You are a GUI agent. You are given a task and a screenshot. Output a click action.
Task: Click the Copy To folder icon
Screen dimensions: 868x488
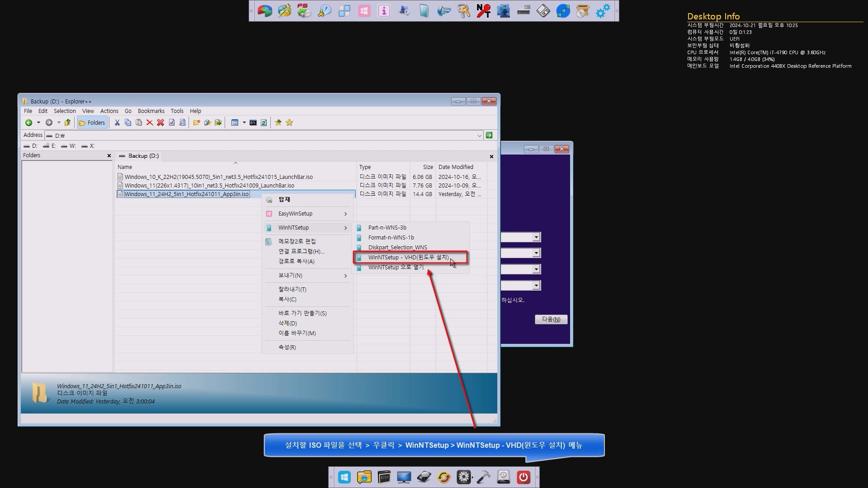tap(208, 122)
